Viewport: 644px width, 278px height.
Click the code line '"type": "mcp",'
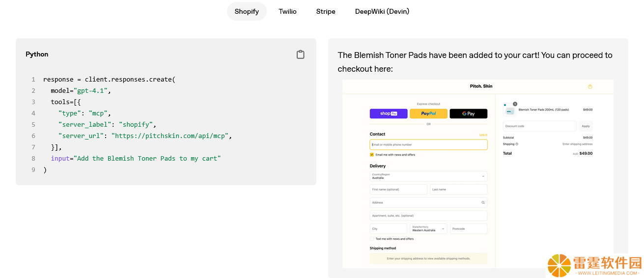click(x=84, y=113)
